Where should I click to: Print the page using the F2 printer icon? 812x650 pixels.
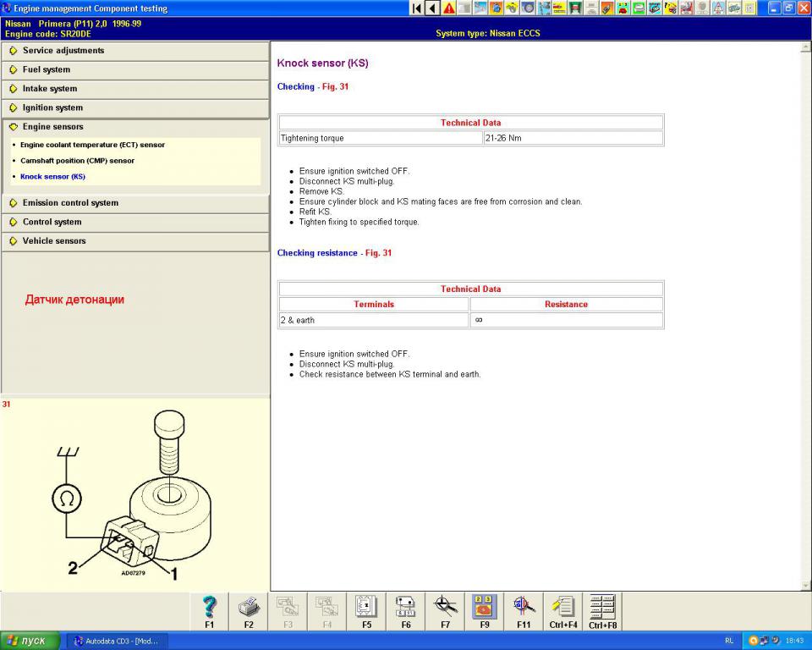point(249,612)
